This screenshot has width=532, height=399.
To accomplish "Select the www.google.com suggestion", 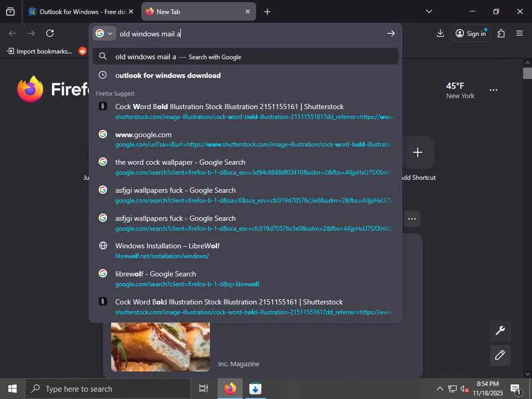I will 245,139.
